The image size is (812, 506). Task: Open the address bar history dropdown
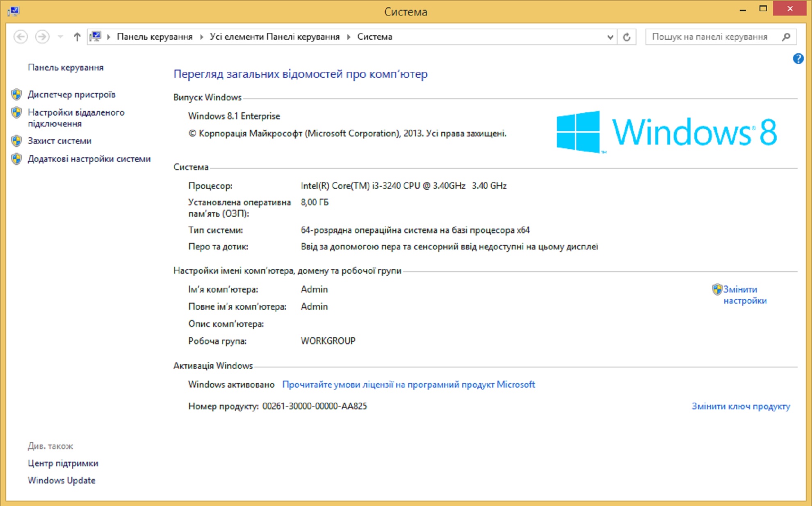click(x=610, y=37)
